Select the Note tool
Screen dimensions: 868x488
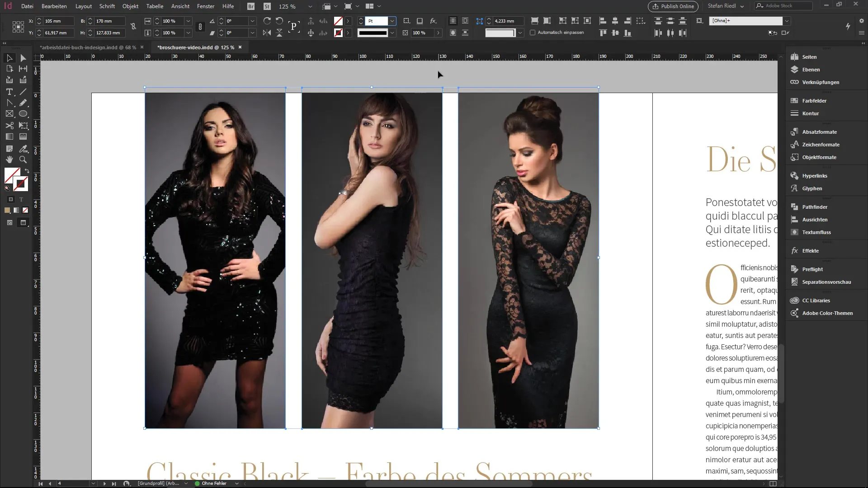point(9,149)
